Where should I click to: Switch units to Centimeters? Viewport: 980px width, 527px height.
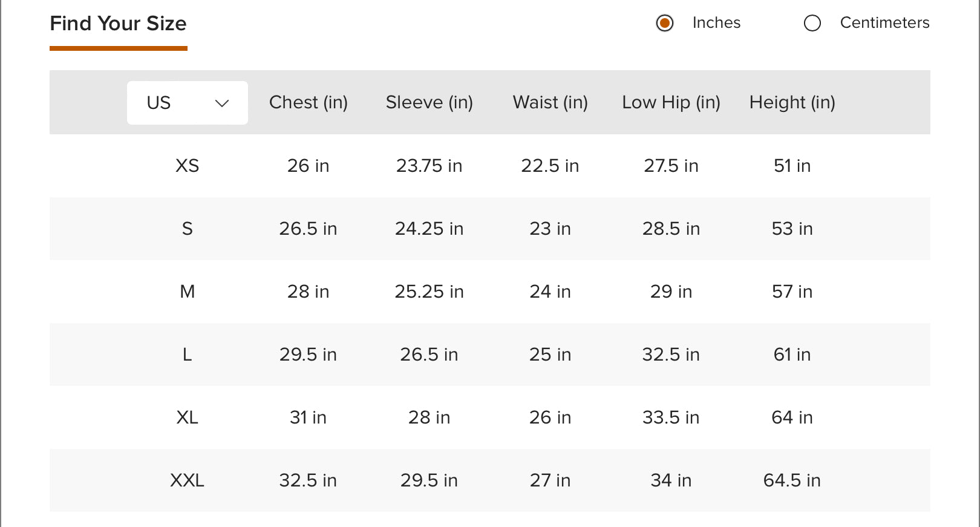click(812, 23)
